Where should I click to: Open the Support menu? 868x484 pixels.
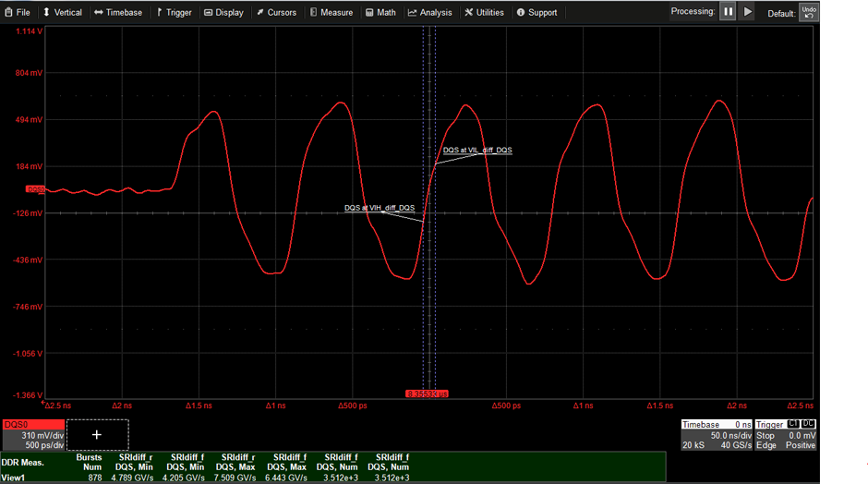(536, 12)
